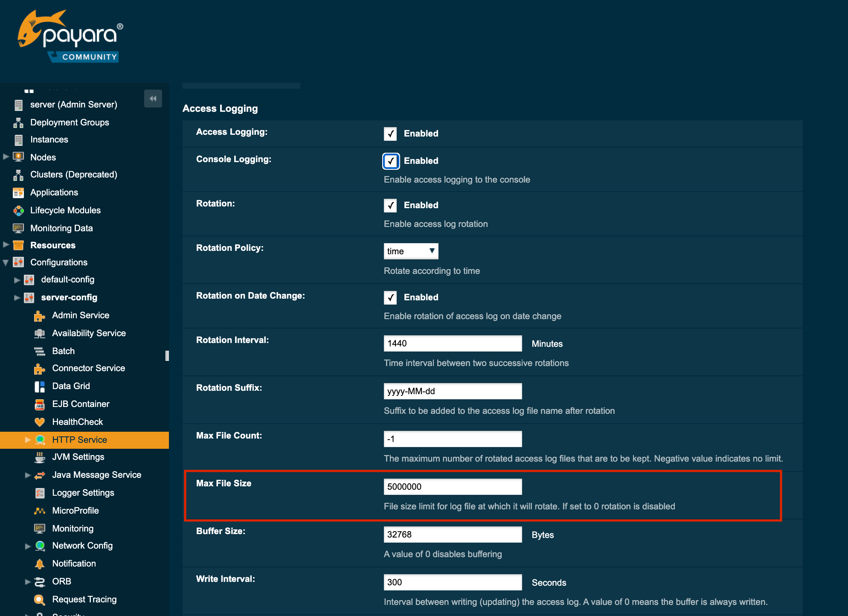Select the Notification bell icon
Image resolution: width=848 pixels, height=616 pixels.
pyautogui.click(x=39, y=563)
